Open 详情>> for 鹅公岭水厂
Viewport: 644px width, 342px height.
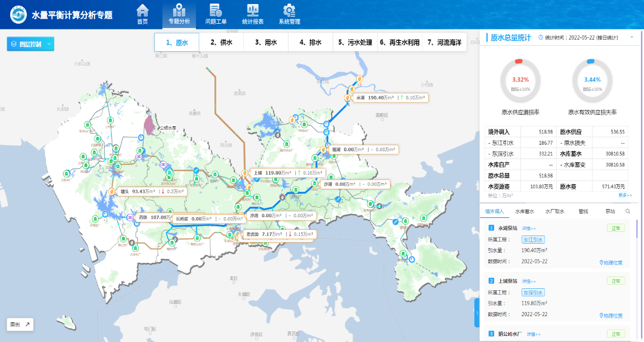(x=533, y=334)
